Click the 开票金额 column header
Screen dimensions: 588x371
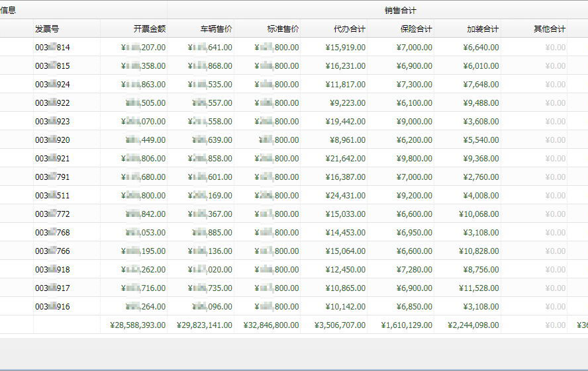point(149,29)
